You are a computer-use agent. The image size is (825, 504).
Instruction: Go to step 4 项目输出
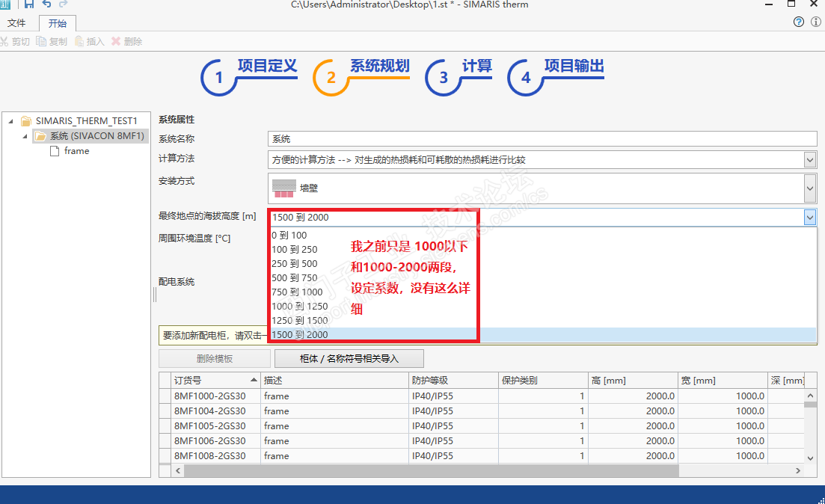point(556,77)
